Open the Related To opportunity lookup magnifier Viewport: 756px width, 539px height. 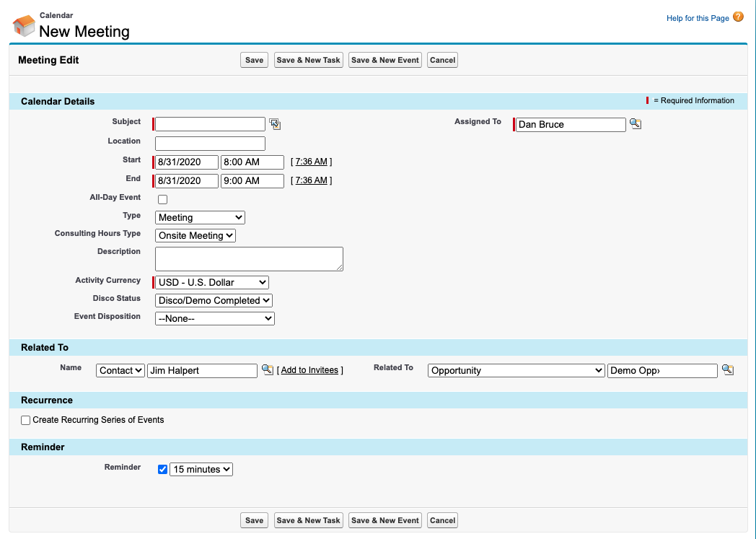[727, 369]
